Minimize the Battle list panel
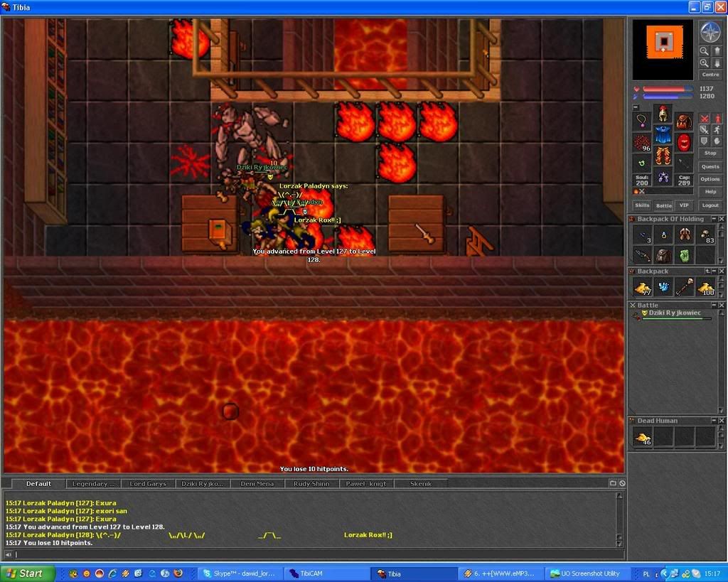 point(714,305)
